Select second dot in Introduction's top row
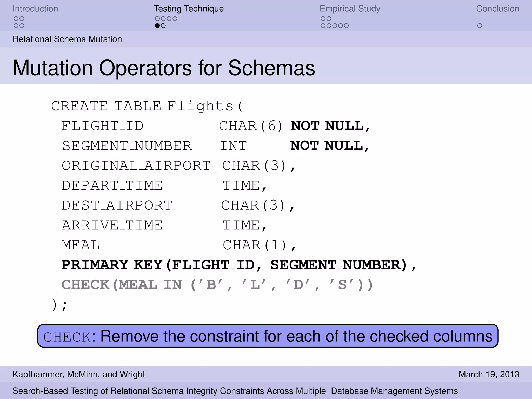 (x=22, y=19)
